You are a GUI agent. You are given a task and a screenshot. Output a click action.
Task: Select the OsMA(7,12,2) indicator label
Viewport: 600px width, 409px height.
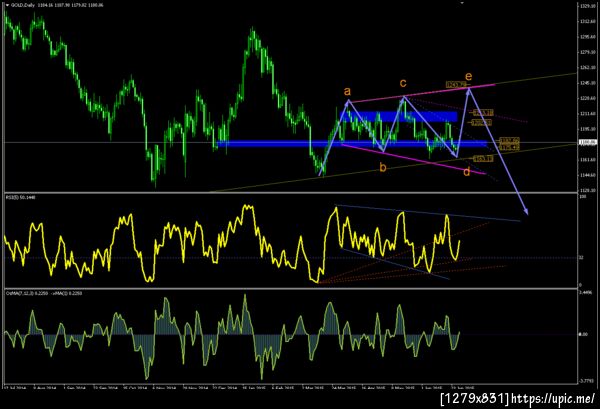[x=21, y=293]
